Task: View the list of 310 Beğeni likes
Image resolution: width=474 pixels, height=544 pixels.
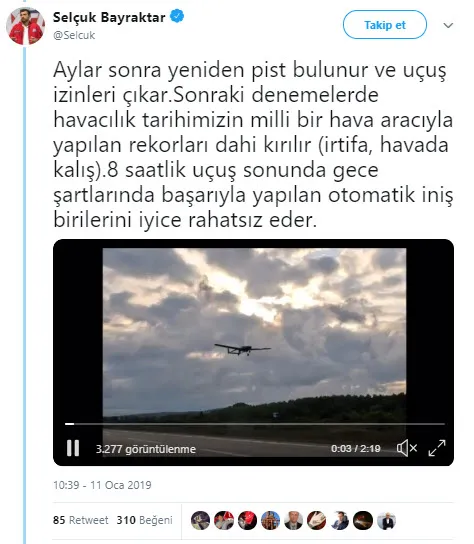Action: pos(144,520)
